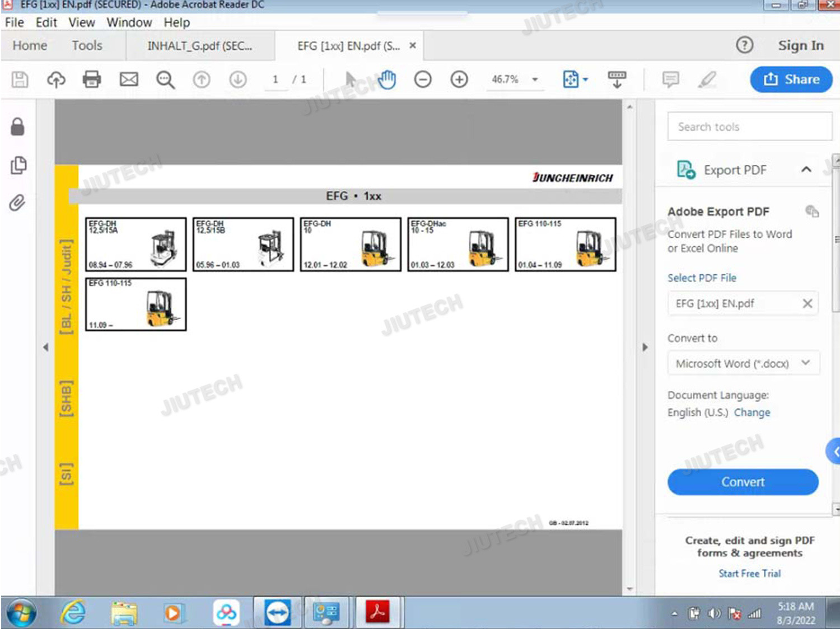The width and height of the screenshot is (840, 629).
Task: Click the Search tools field
Action: click(x=749, y=126)
